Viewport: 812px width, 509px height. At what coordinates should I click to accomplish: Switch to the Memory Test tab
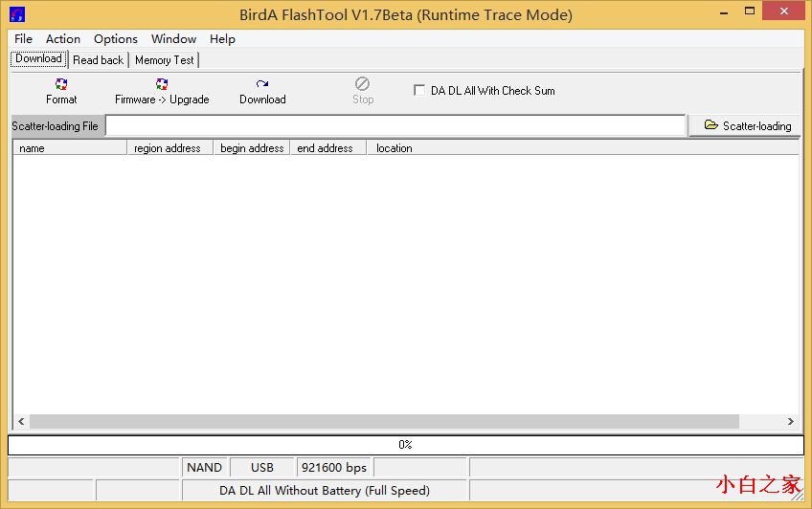(x=165, y=60)
